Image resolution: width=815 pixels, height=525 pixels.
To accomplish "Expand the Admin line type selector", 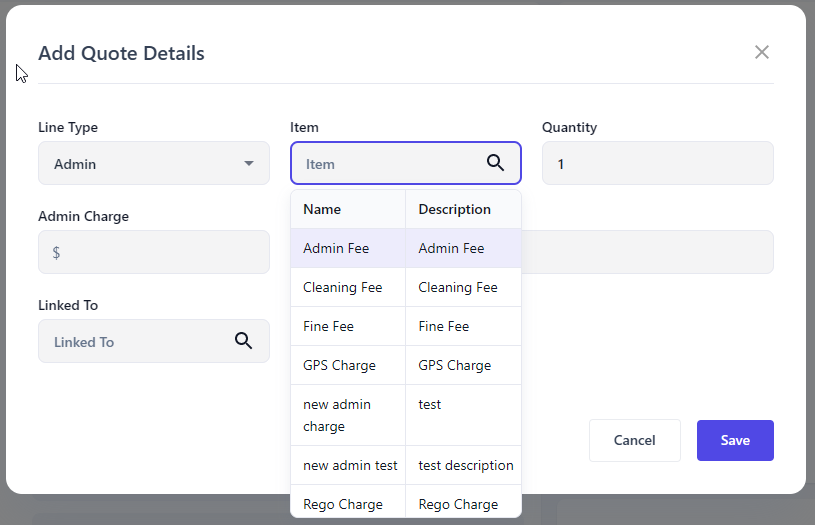I will (153, 163).
